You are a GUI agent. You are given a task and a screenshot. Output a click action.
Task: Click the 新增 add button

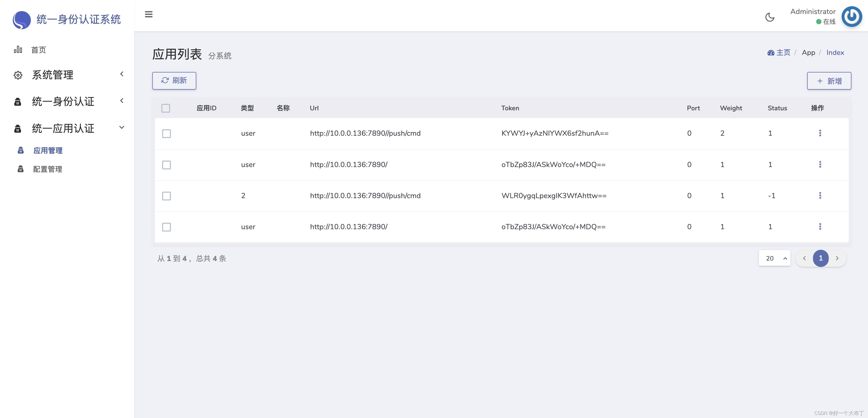point(829,81)
